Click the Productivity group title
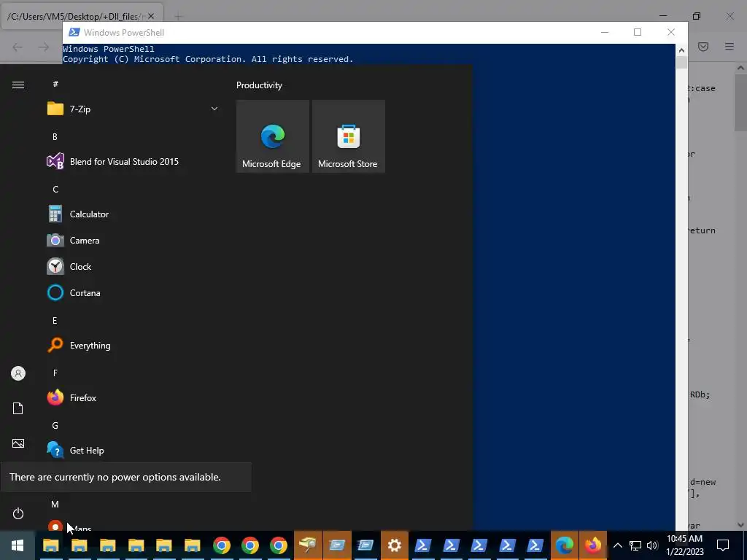Viewport: 747px width, 560px height. (259, 85)
